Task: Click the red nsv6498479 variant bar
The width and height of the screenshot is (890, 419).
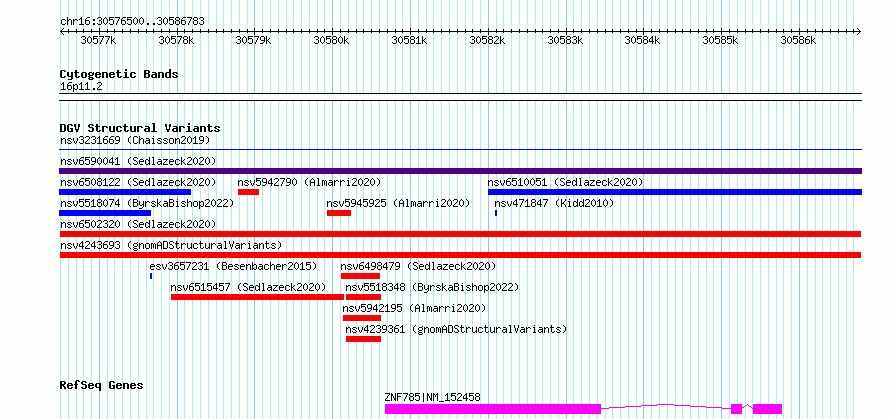Action: 360,276
